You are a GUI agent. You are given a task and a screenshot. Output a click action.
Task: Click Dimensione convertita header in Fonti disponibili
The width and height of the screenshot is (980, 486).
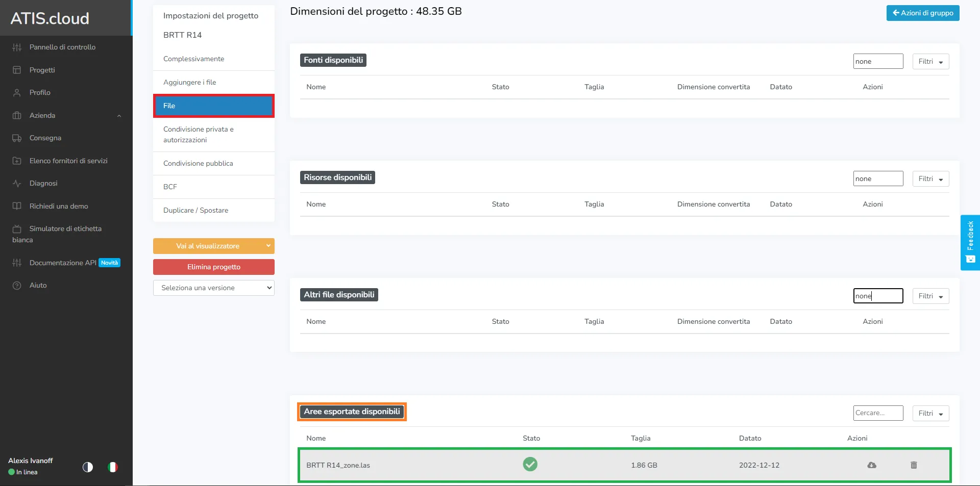pos(714,87)
